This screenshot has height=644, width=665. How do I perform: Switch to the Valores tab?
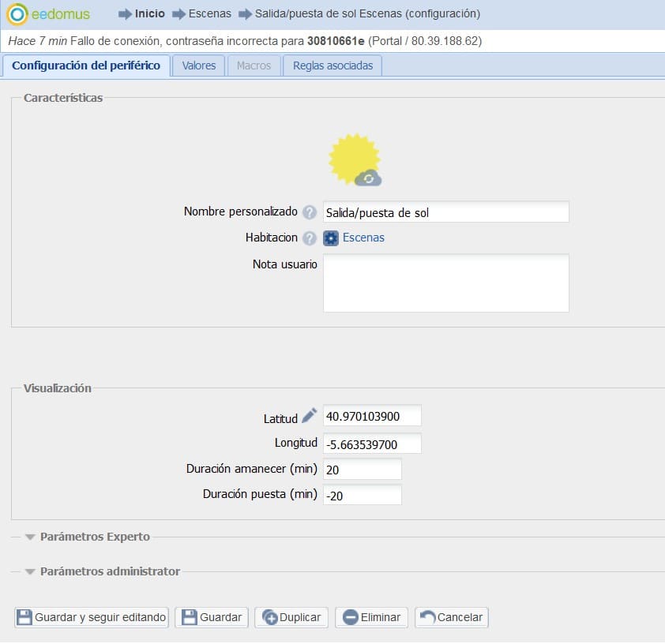199,66
